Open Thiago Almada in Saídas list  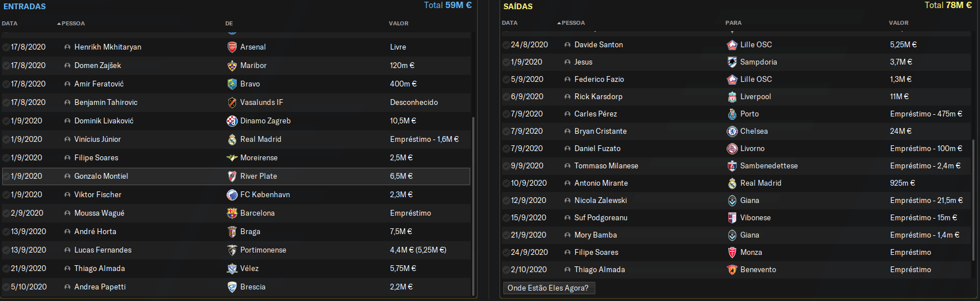point(600,270)
